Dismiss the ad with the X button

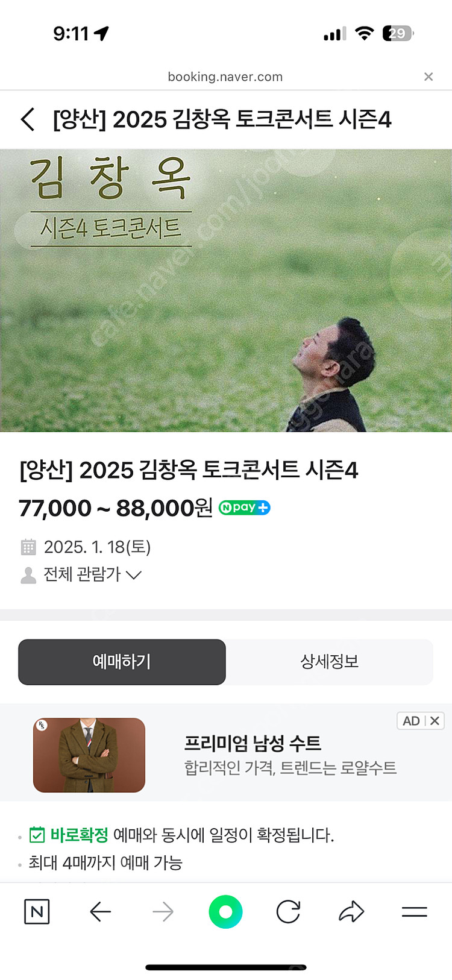pyautogui.click(x=435, y=721)
